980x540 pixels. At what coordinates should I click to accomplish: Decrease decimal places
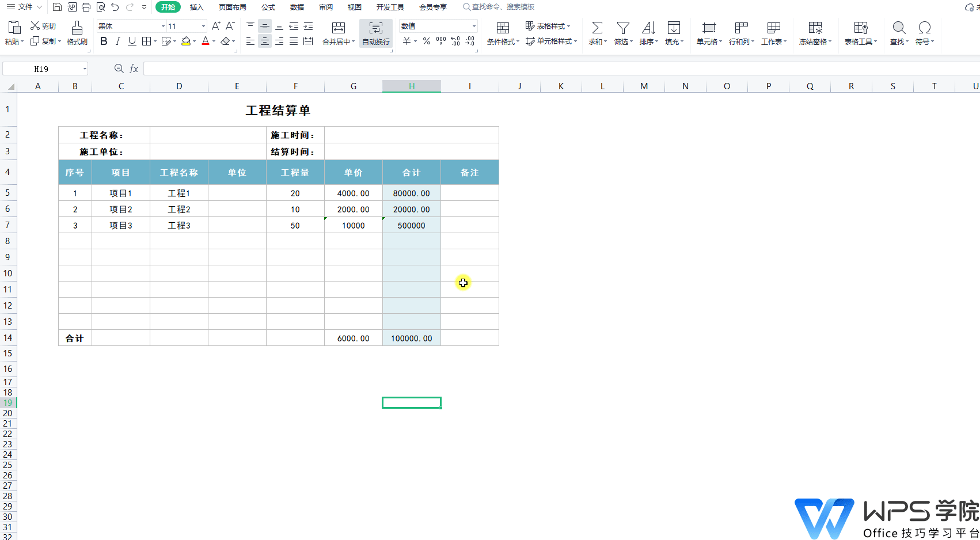[x=470, y=41]
